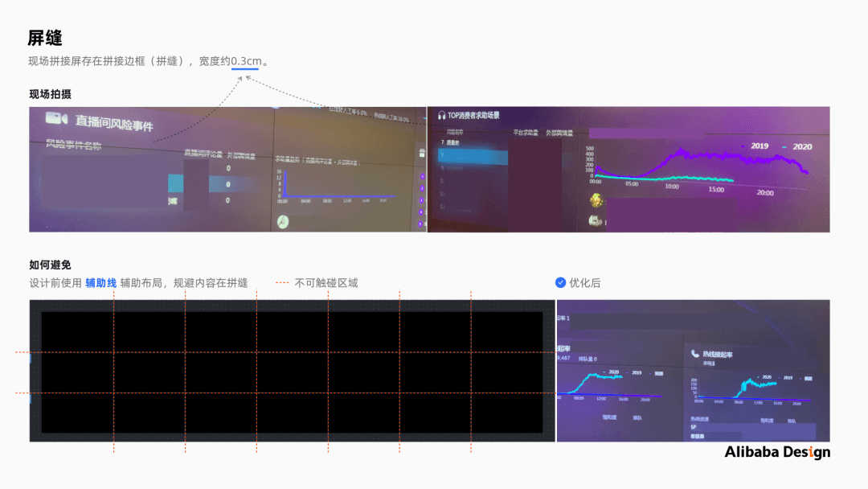Click the 20:00 axis label on purple chart

[x=765, y=193]
